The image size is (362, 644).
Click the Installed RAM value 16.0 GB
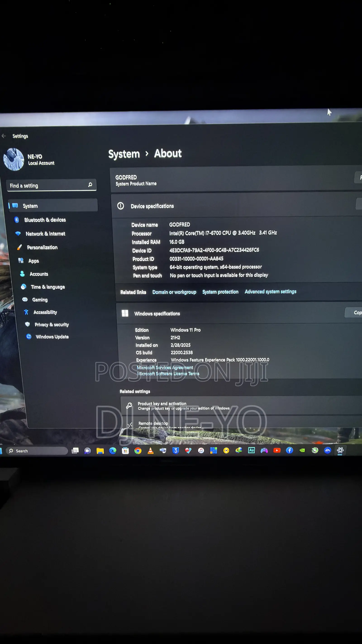177,242
